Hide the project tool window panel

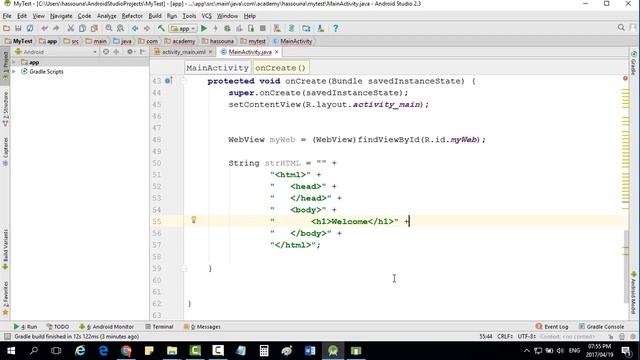click(x=142, y=52)
